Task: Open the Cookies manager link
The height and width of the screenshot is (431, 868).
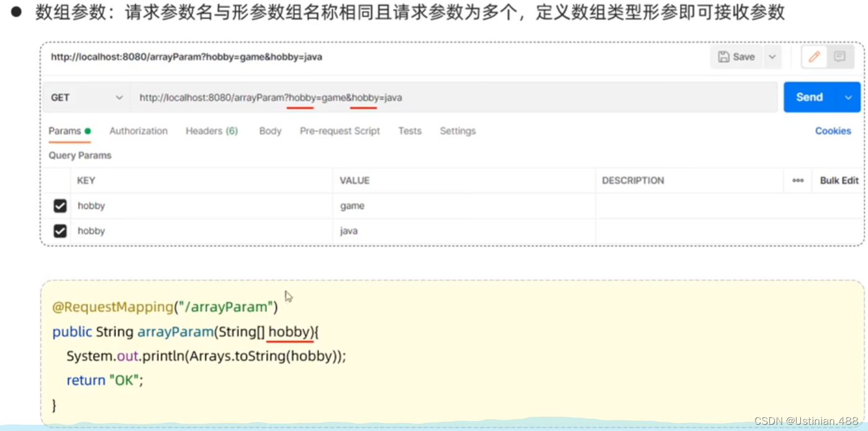Action: pos(833,131)
